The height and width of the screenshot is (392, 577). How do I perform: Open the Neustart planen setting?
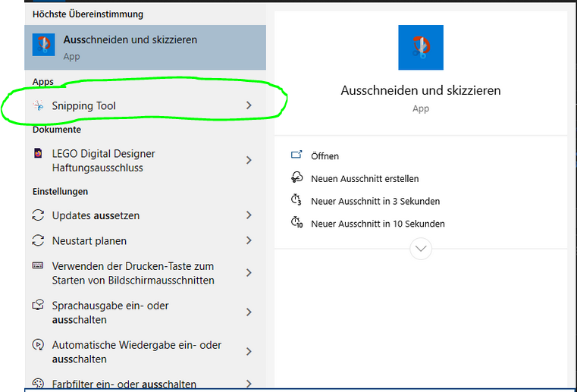tap(145, 240)
